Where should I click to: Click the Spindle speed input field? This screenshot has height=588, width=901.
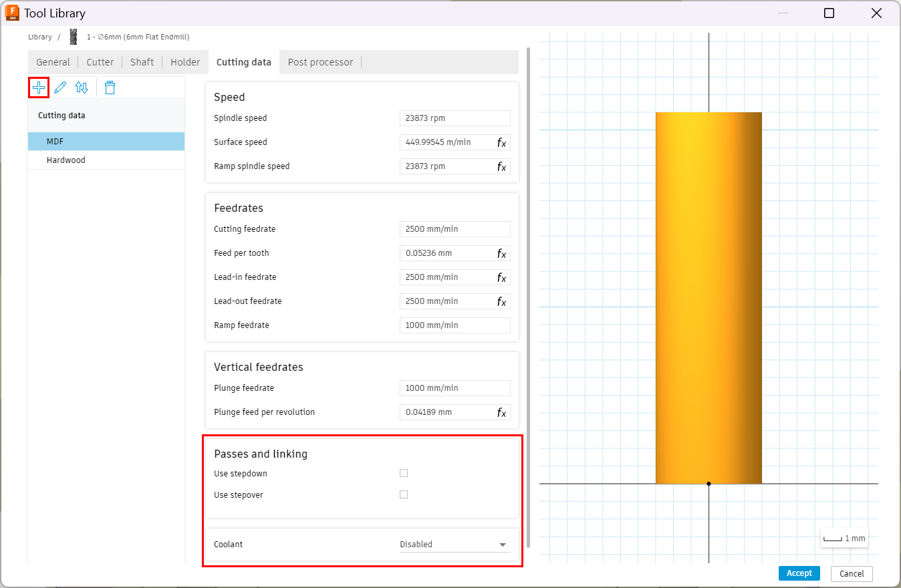[x=455, y=118]
